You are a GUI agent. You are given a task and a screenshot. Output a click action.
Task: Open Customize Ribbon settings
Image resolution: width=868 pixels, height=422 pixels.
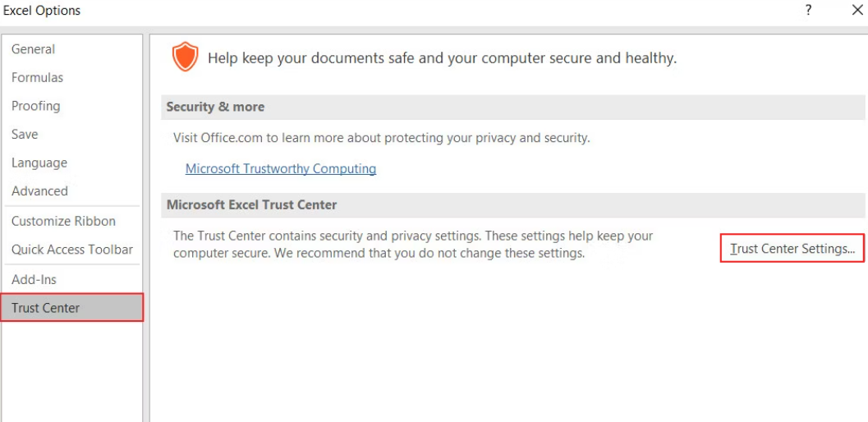[64, 221]
